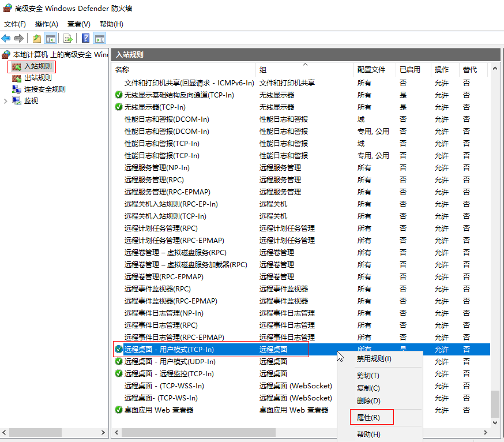Select the 入站规则 tree item
Viewport: 504px width, 442px height.
38,66
